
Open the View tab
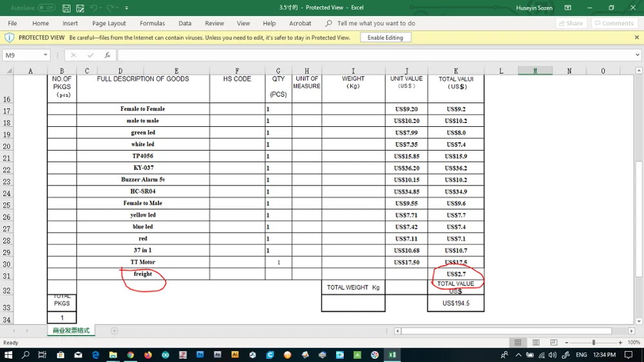click(243, 23)
